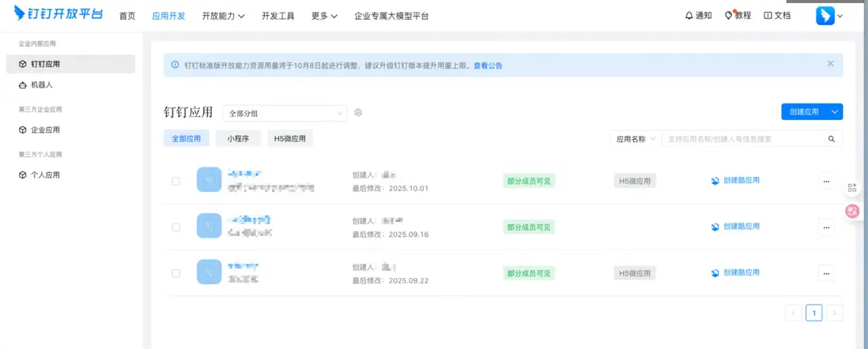
Task: Expand the arrow beside 创建应用
Action: (x=835, y=111)
